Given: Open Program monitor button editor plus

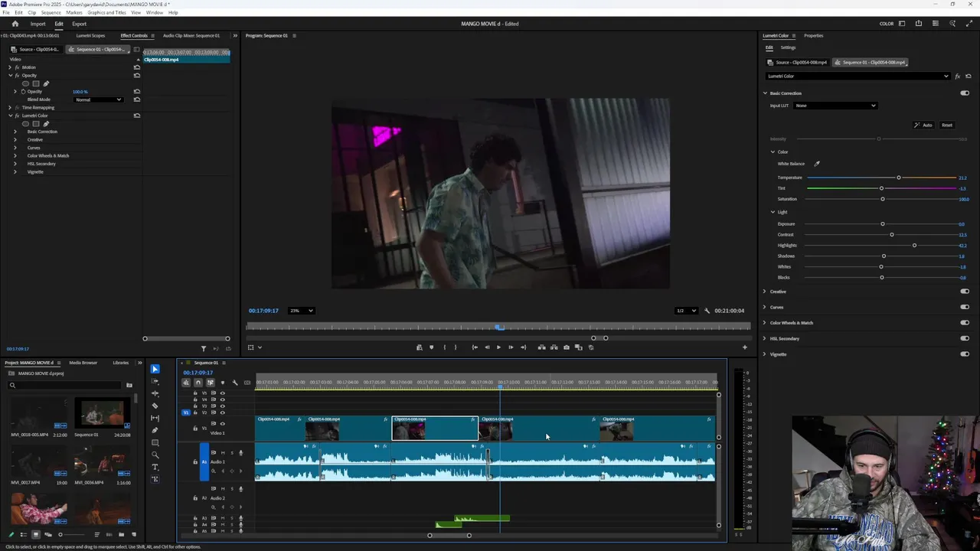Looking at the screenshot, I should [x=744, y=347].
